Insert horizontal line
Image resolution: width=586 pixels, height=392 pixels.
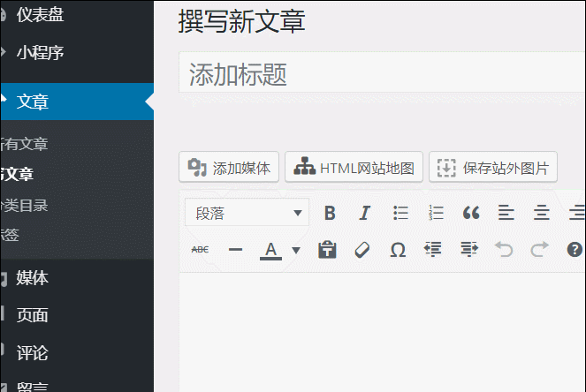point(235,249)
